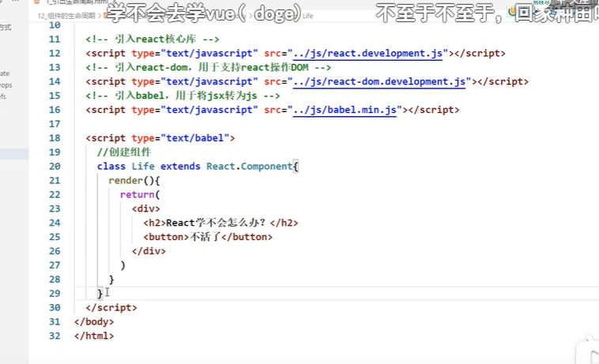Click the closing </div> tag
Image resolution: width=599 pixels, height=364 pixels.
(149, 251)
